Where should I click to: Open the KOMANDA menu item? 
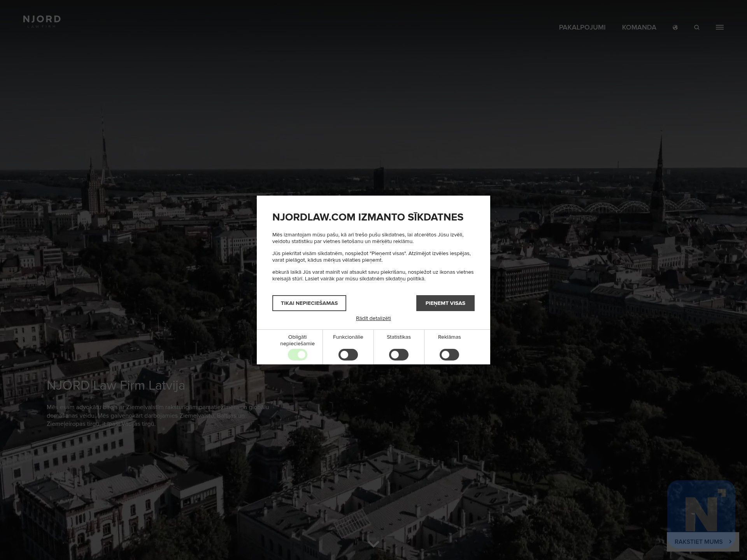639,27
